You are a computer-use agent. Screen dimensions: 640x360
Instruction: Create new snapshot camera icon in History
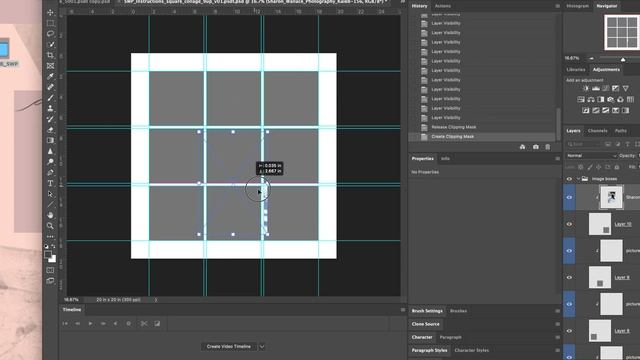(536, 147)
